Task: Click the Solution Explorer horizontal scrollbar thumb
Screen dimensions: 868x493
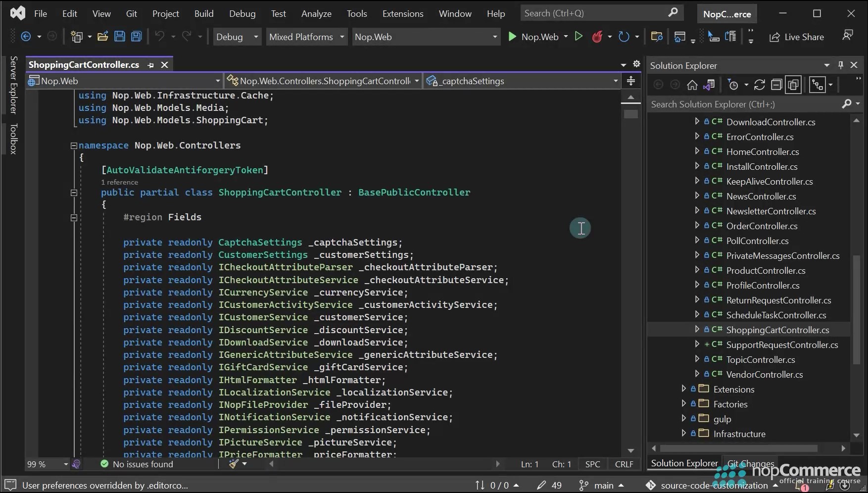Action: [739, 448]
